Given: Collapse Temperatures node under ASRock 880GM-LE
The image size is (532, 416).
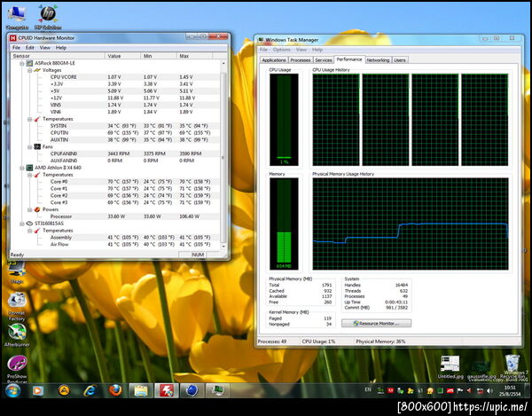Looking at the screenshot, I should (29, 119).
